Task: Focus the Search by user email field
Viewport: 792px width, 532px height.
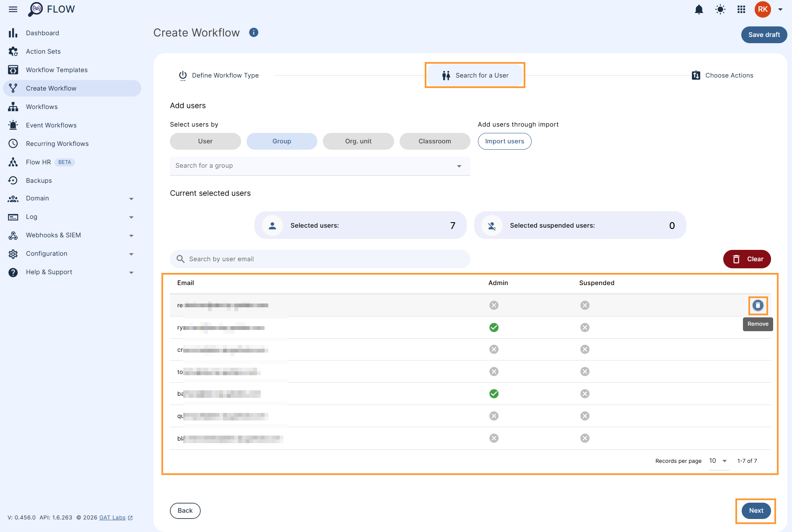Action: tap(320, 259)
